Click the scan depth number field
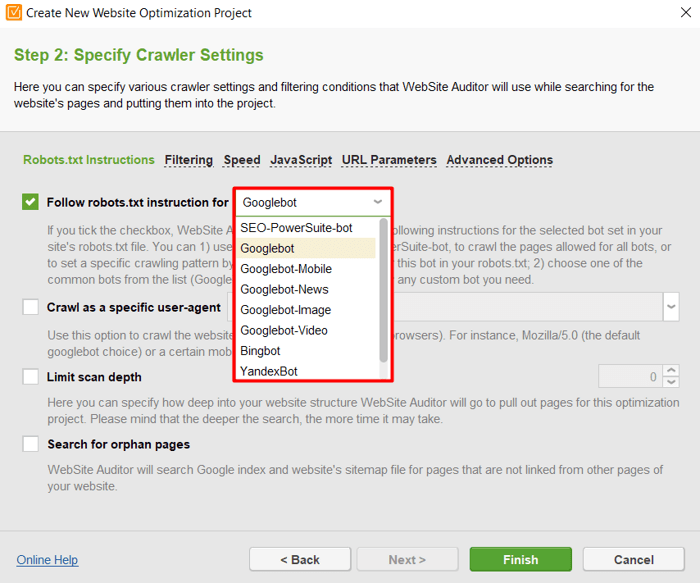 coord(630,376)
